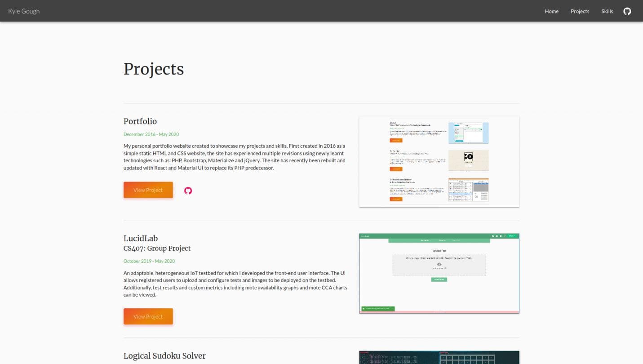Image resolution: width=643 pixels, height=364 pixels.
Task: Click the Portfolio description paragraph
Action: click(x=235, y=157)
